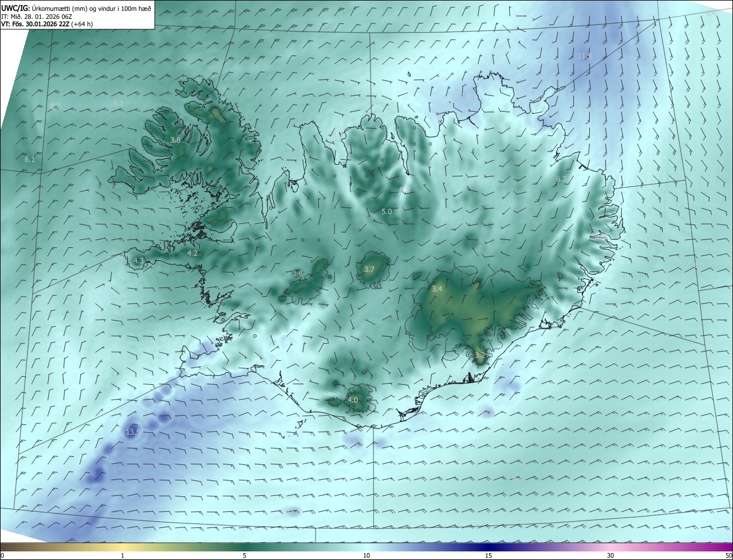Click the map title 'Úrkomumætti (mm) og vindur í 100m hæð'

point(92,8)
